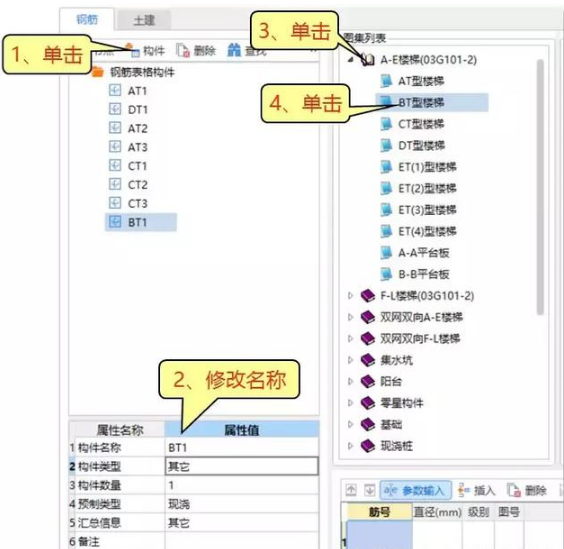Click the move down arrow icon
The width and height of the screenshot is (564, 549).
(x=369, y=490)
